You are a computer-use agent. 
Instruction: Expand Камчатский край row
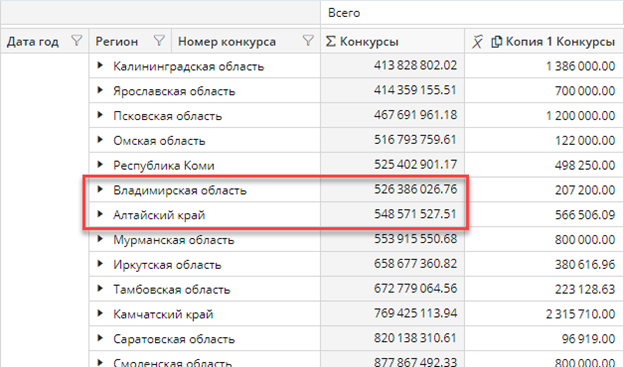click(100, 313)
